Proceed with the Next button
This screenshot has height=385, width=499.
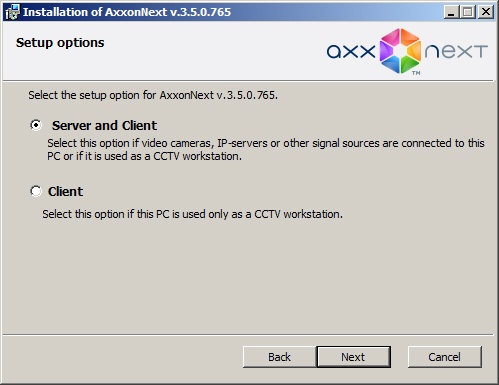click(x=353, y=357)
